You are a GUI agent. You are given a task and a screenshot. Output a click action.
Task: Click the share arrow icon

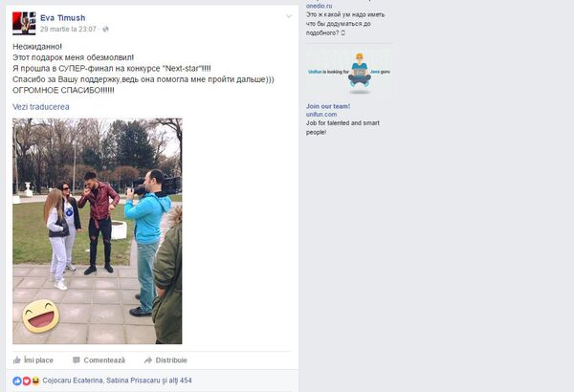click(148, 360)
